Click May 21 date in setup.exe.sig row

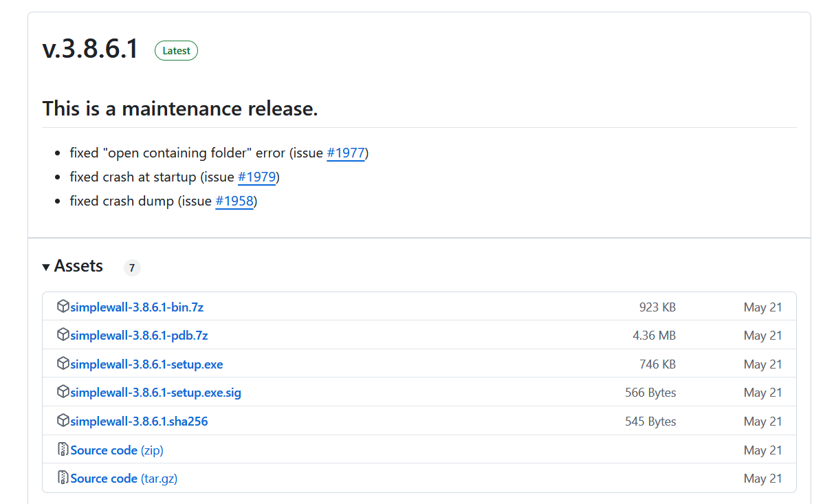[763, 393]
